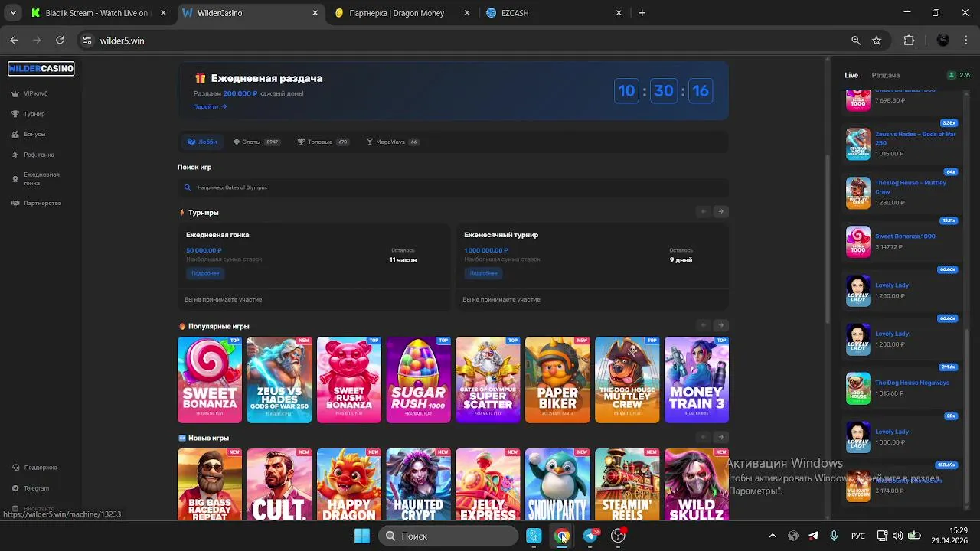
Task: Open the Wild Skullz game tile
Action: point(697,484)
